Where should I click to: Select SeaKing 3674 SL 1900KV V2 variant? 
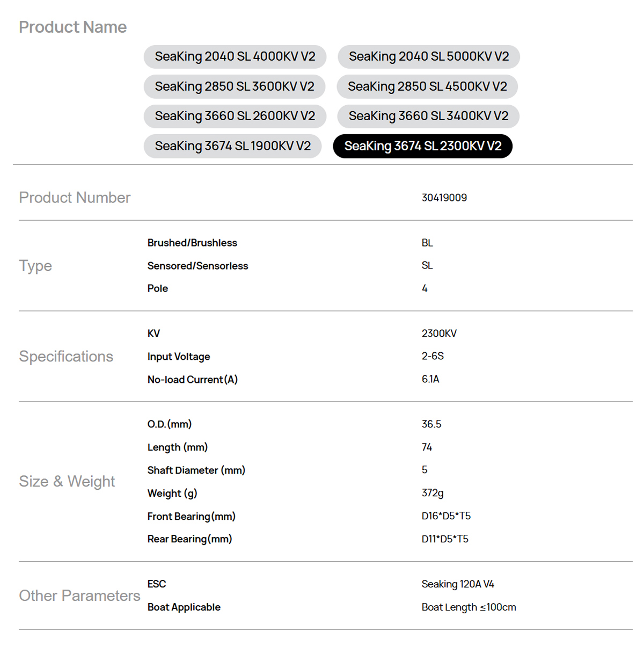(x=233, y=146)
